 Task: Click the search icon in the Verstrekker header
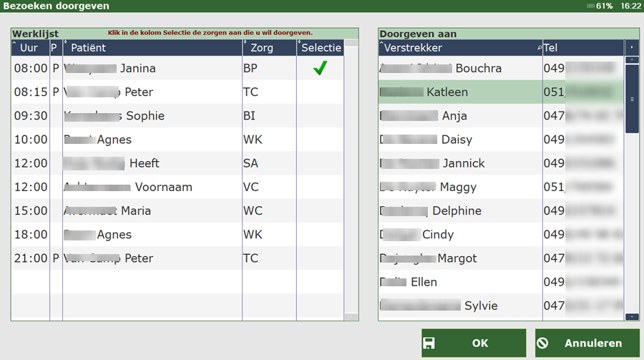(x=539, y=47)
